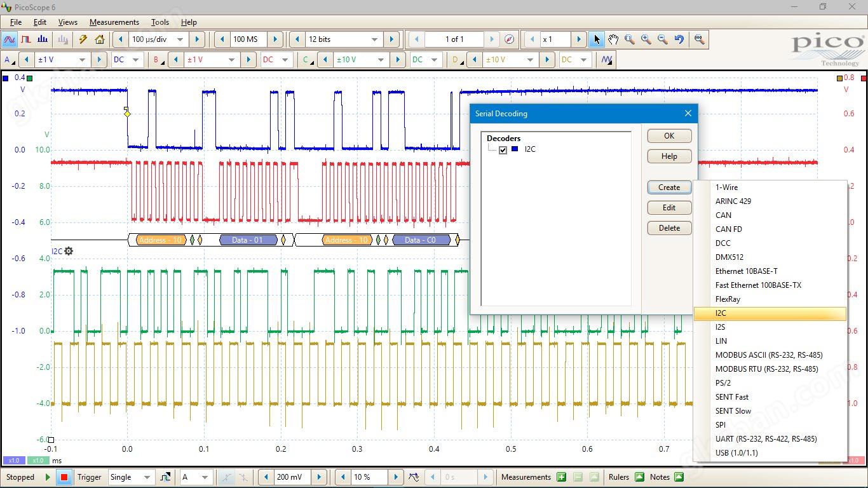Image resolution: width=868 pixels, height=488 pixels.
Task: Click the red Stop capture button
Action: 64,477
